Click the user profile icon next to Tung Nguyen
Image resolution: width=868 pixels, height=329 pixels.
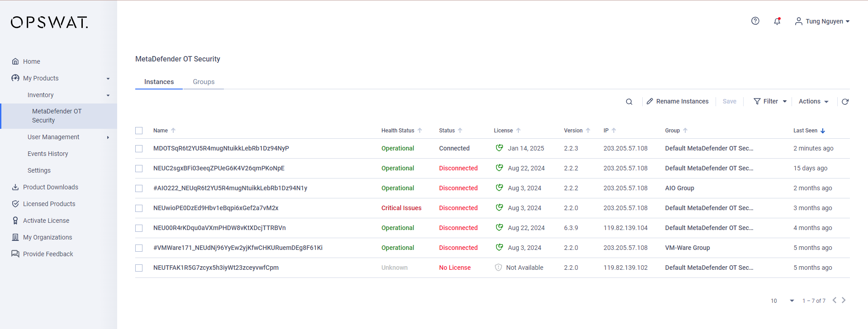pos(798,21)
